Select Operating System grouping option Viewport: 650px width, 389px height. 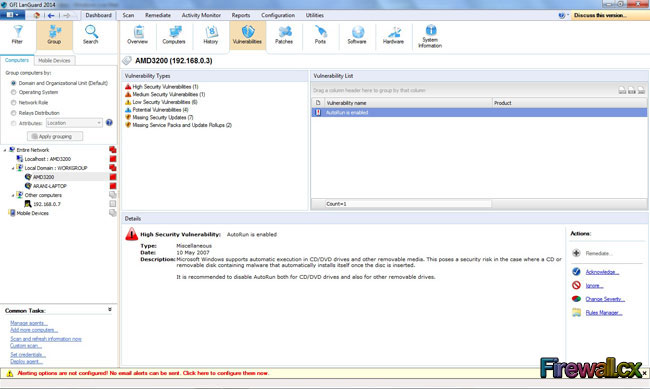14,92
